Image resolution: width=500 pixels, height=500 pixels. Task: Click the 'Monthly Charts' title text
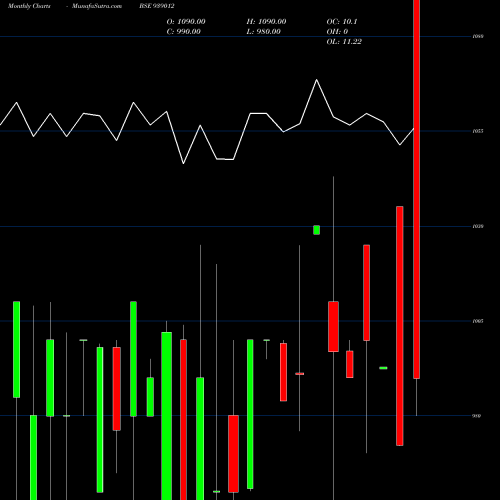click(29, 6)
